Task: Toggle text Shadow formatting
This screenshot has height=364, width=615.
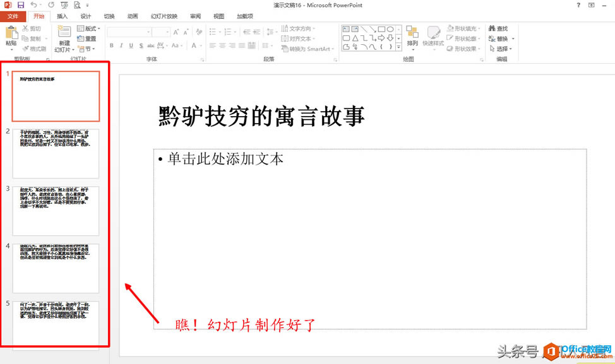Action: coord(141,46)
